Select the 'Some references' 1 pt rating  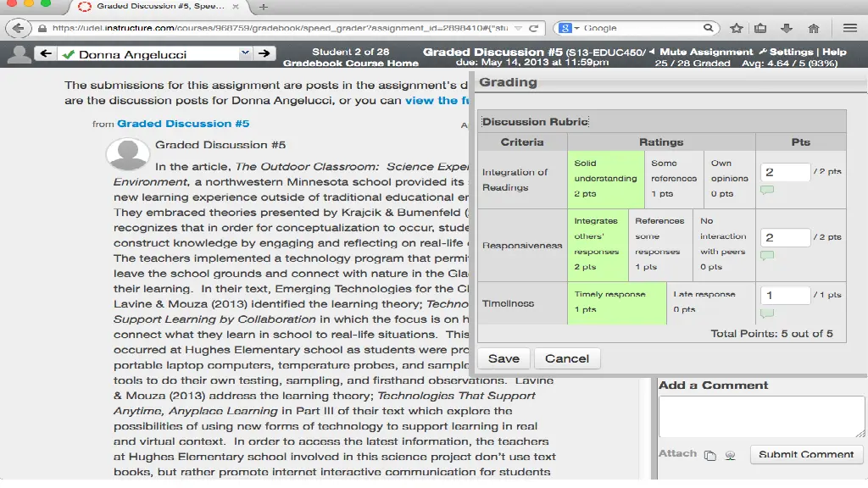click(x=674, y=178)
